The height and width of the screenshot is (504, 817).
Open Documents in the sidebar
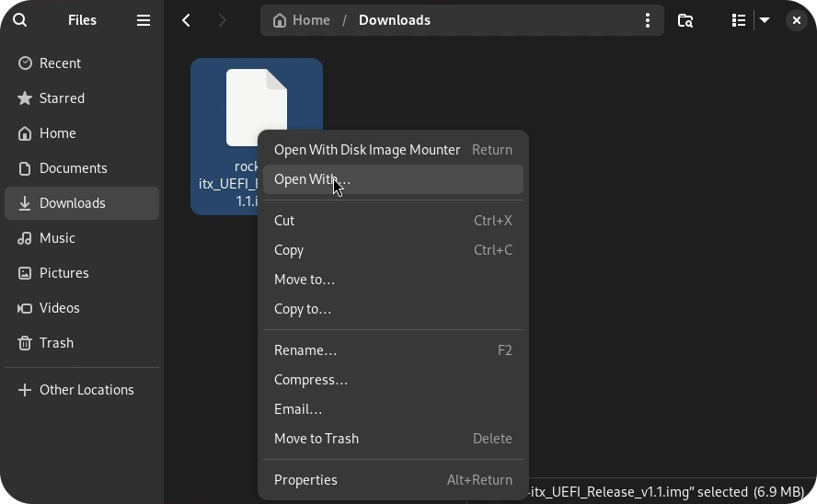82,168
